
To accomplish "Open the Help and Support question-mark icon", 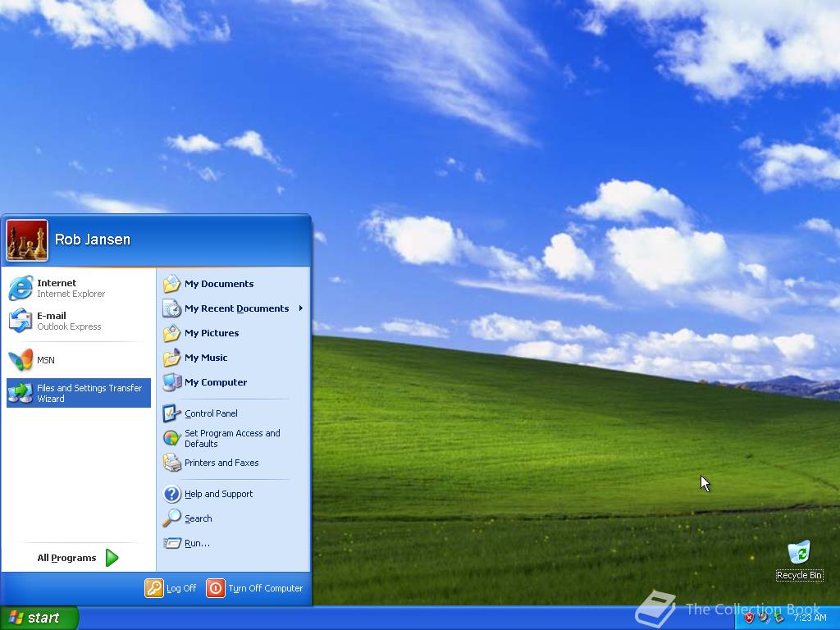I will [172, 494].
